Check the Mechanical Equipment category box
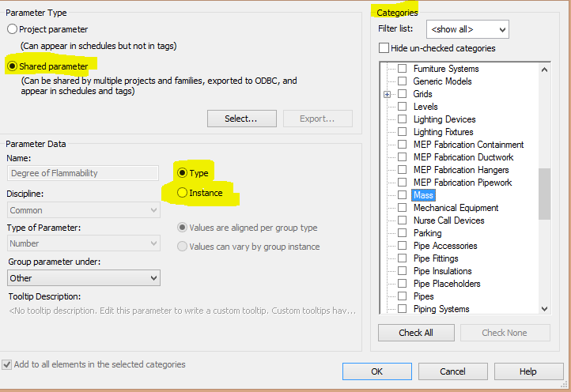Screen dimensions: 571x392 (x=402, y=208)
